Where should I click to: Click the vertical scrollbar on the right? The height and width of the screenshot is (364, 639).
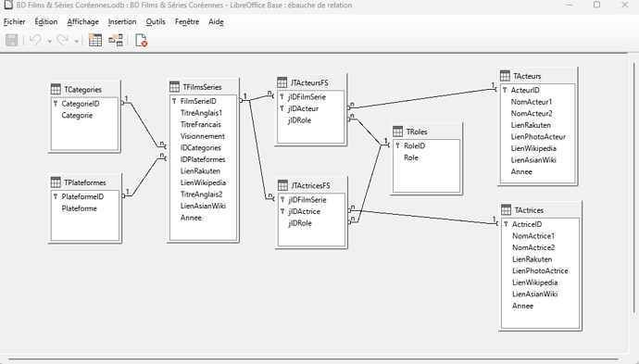coord(633,187)
